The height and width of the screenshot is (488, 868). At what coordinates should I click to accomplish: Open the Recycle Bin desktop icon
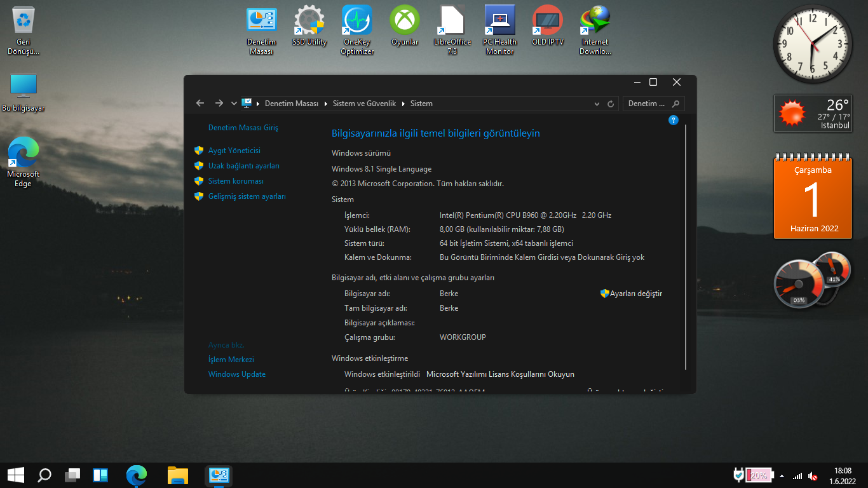(24, 30)
